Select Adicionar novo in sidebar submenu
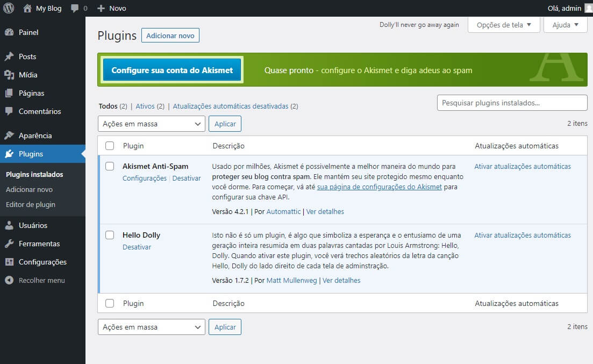Viewport: 593px width, 364px height. click(x=29, y=190)
